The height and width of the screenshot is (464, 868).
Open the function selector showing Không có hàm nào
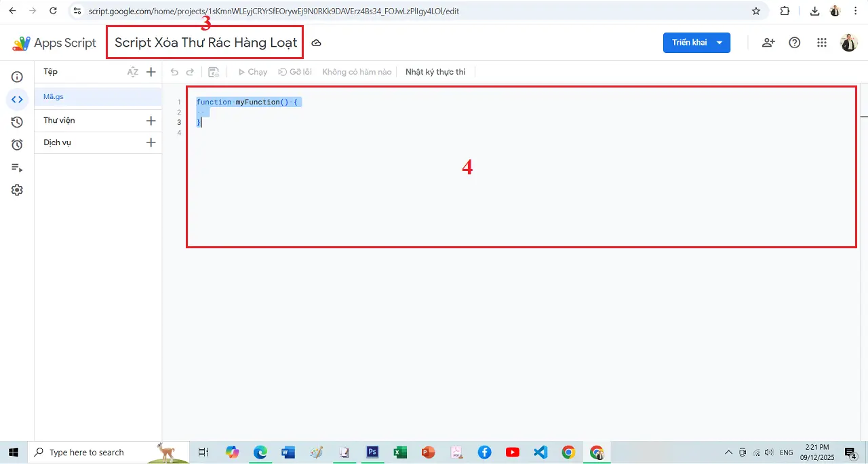point(356,71)
